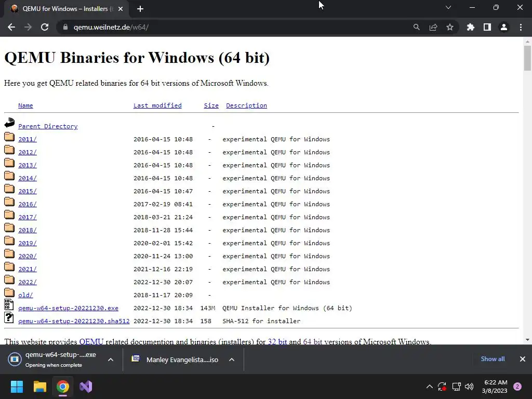Click the volume speaker tray icon
The height and width of the screenshot is (399, 532).
(x=469, y=387)
